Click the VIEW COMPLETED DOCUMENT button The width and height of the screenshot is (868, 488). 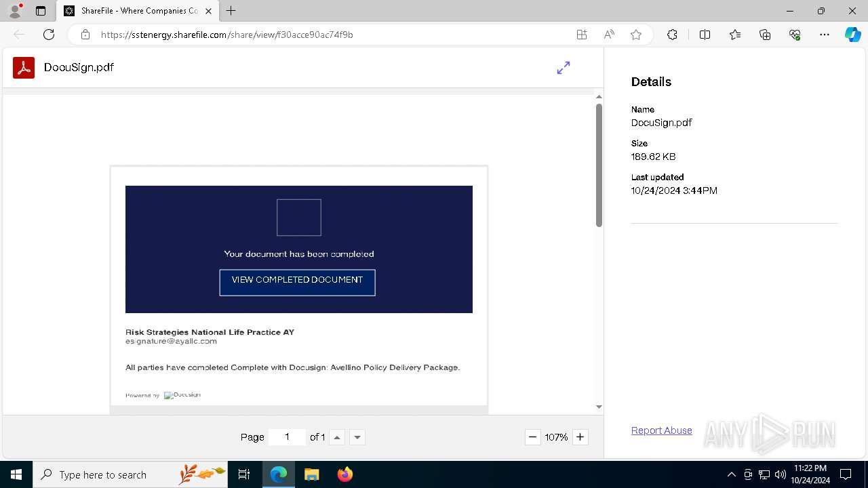pos(297,283)
